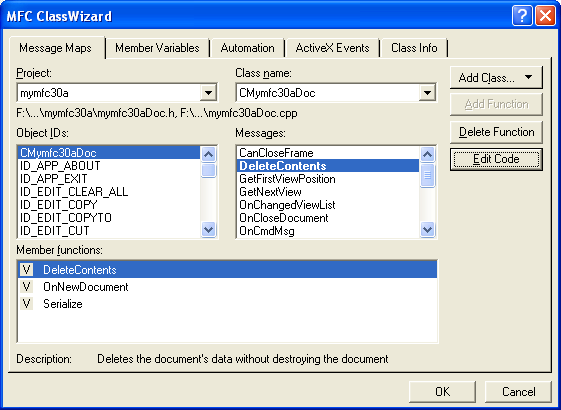Click Object IDs scrollbar thumb
The image size is (561, 410).
pyautogui.click(x=209, y=170)
